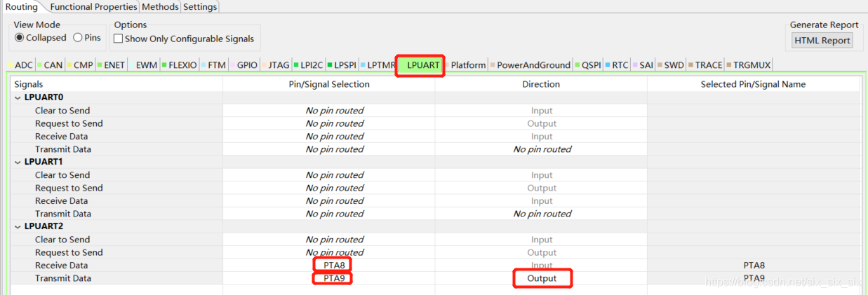Select the Pins view mode radio button

click(87, 38)
